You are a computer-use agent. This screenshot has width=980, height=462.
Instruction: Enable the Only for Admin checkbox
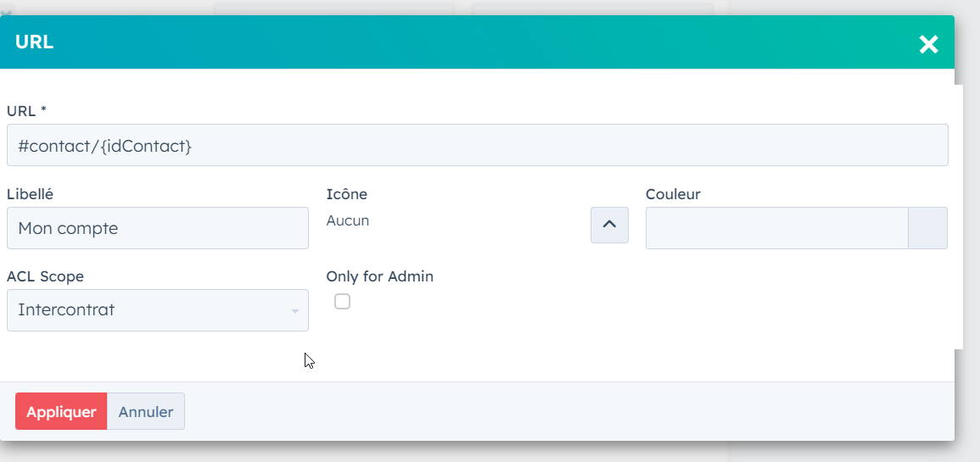coord(342,301)
